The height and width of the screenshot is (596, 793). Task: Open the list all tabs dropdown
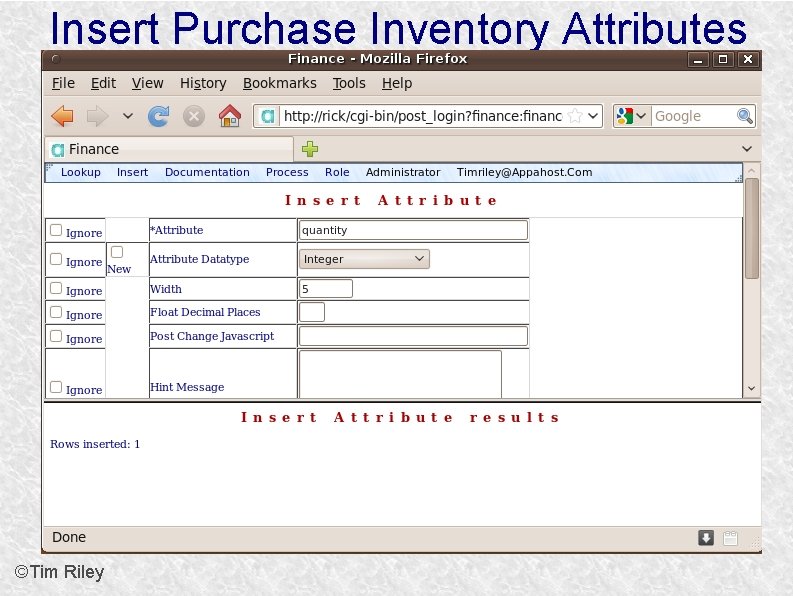tap(747, 149)
